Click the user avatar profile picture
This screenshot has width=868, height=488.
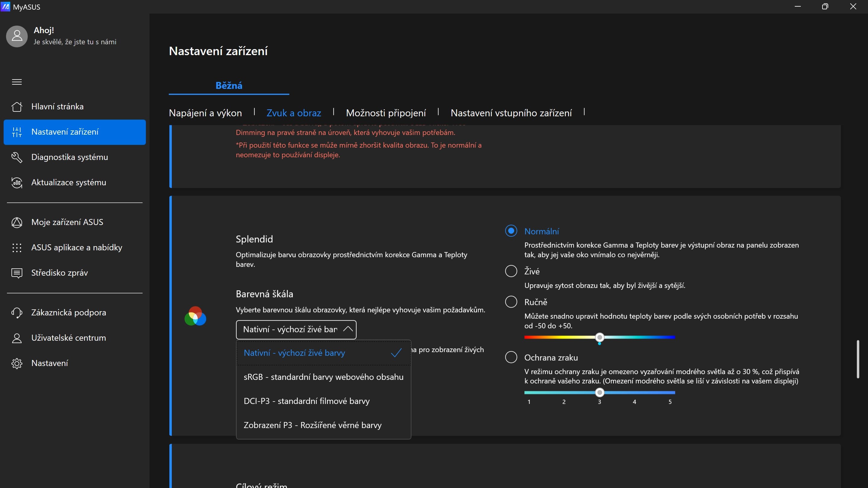17,36
